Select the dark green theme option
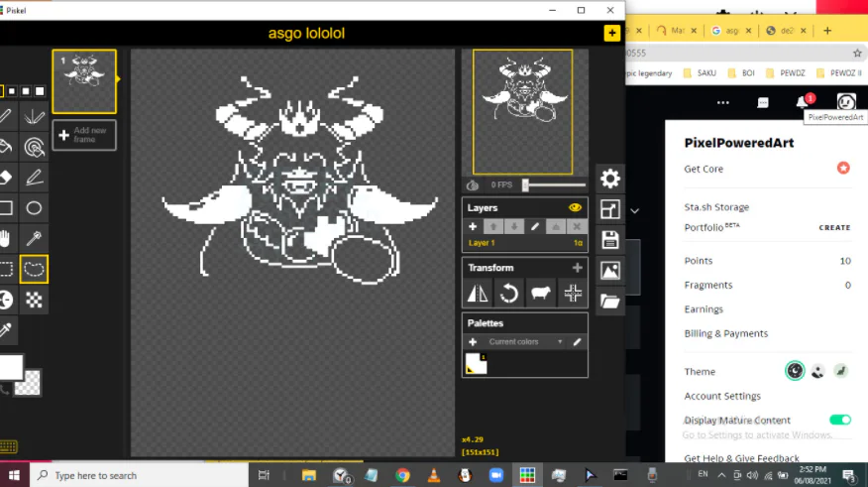Screen dimensions: 868x487 click(x=795, y=371)
